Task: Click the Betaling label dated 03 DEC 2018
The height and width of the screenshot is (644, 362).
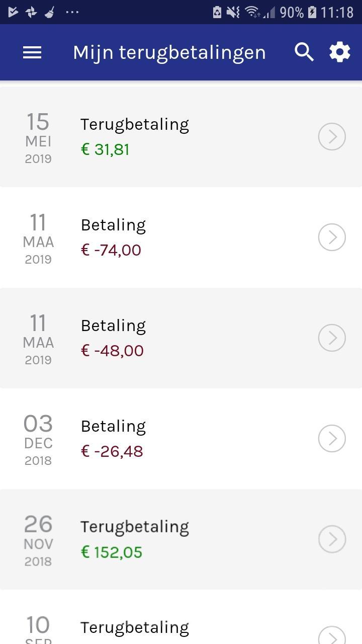Action: [113, 426]
